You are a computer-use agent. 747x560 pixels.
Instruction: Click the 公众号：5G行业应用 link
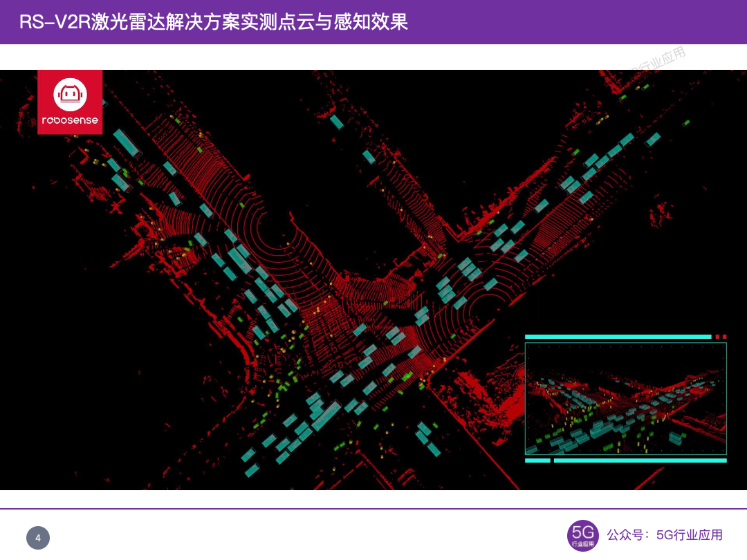point(664,534)
